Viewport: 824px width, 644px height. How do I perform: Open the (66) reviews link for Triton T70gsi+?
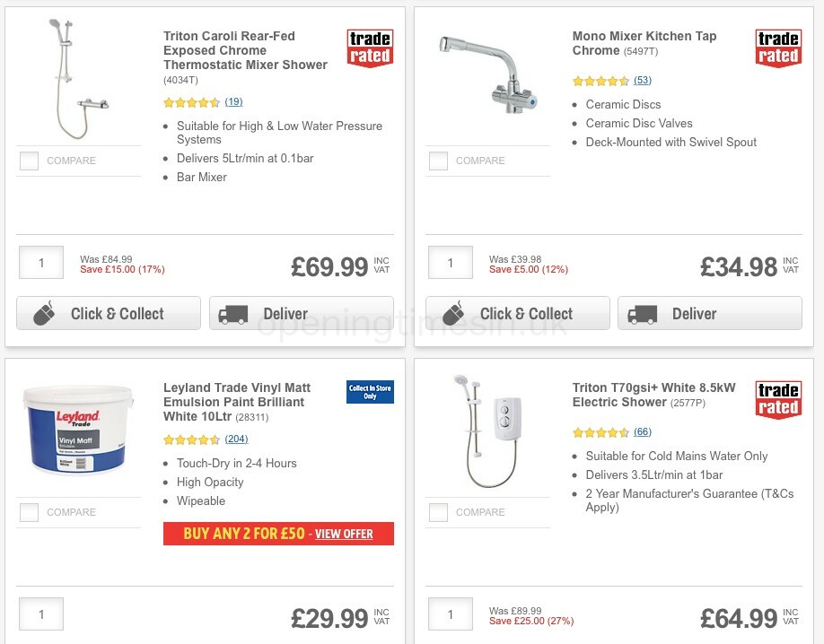pos(643,431)
